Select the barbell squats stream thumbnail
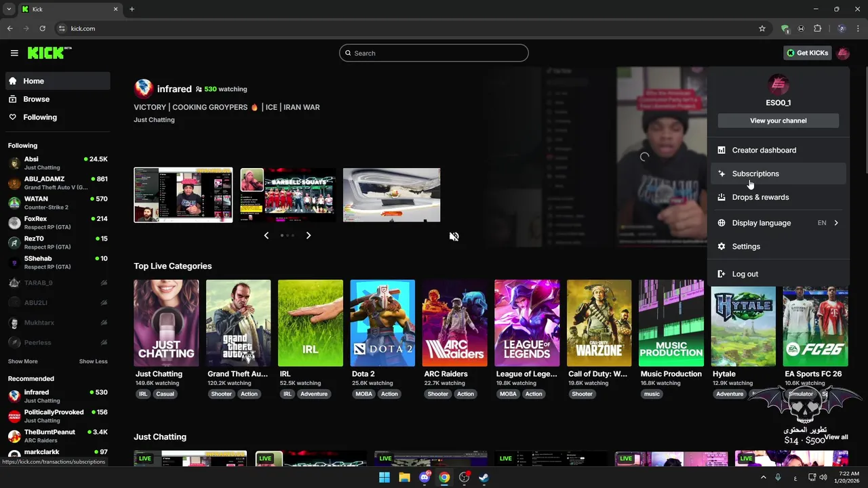The width and height of the screenshot is (868, 488). pos(288,195)
